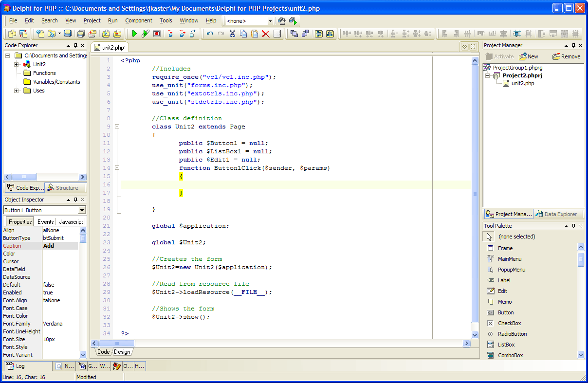Expand the Uses node in Code Explorer

16,91
